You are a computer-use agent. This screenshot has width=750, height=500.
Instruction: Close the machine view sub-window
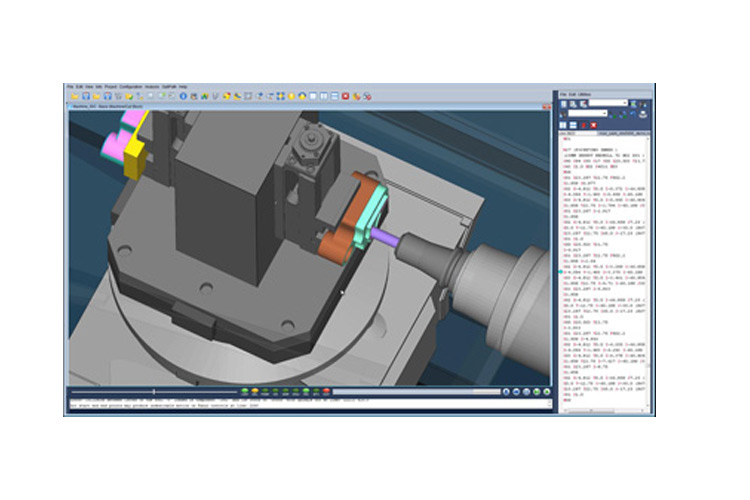[x=549, y=107]
